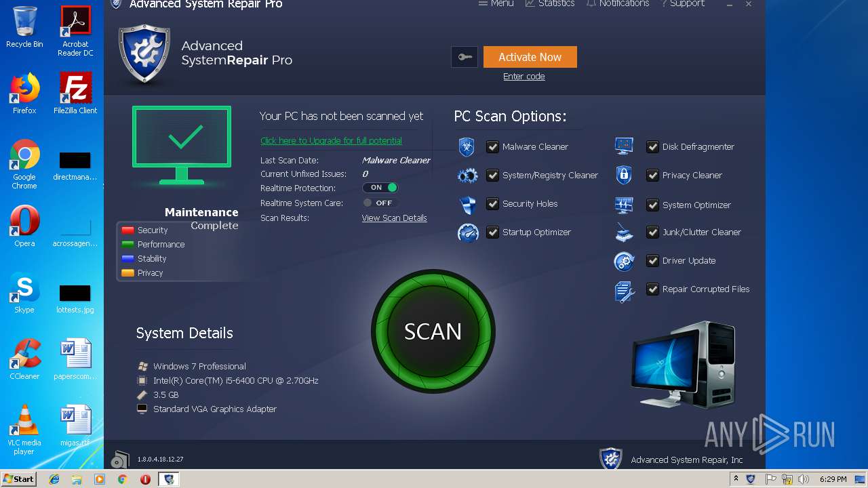The image size is (868, 488).
Task: Open Acrobat Reader DC desktop shortcut
Action: pos(75,31)
